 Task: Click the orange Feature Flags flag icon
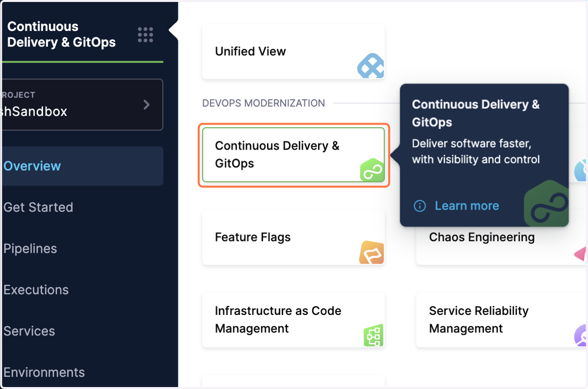(x=372, y=253)
